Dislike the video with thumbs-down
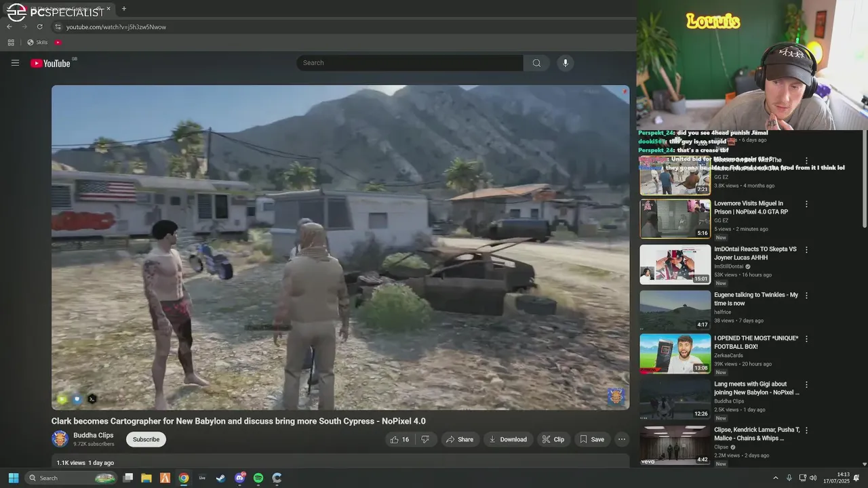The width and height of the screenshot is (868, 488). (x=425, y=439)
